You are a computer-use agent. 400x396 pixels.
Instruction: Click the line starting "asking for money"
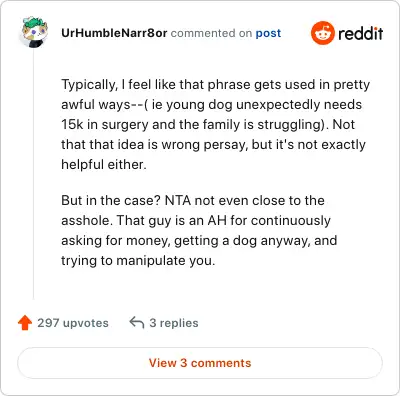click(x=199, y=241)
